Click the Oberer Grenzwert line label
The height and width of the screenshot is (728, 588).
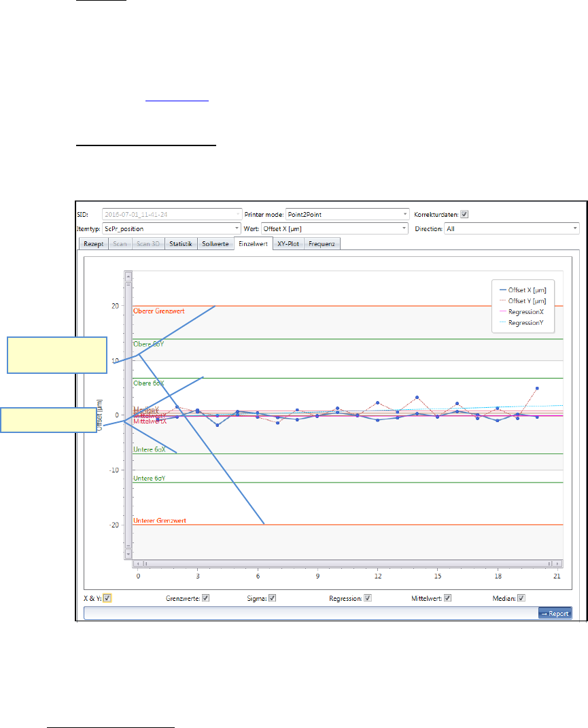159,311
